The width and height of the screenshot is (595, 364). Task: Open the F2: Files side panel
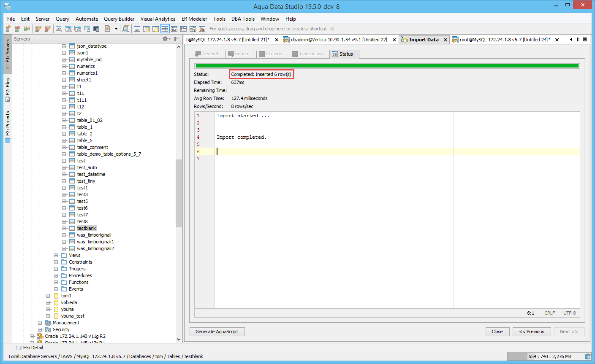click(8, 90)
